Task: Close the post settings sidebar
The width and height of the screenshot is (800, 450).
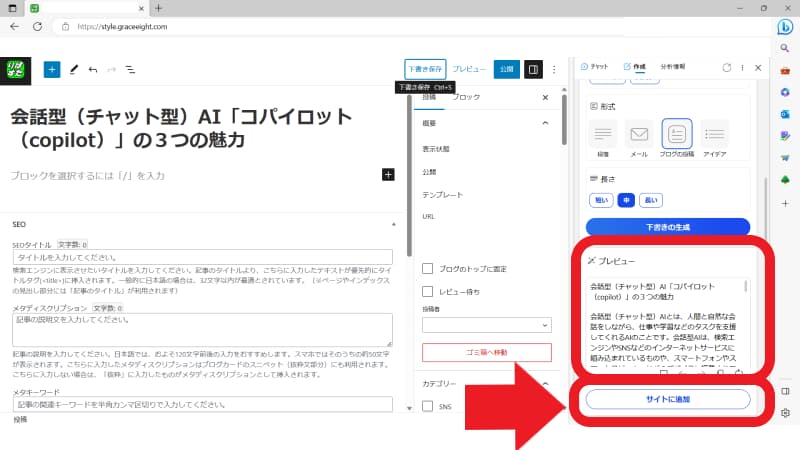Action: [x=545, y=97]
